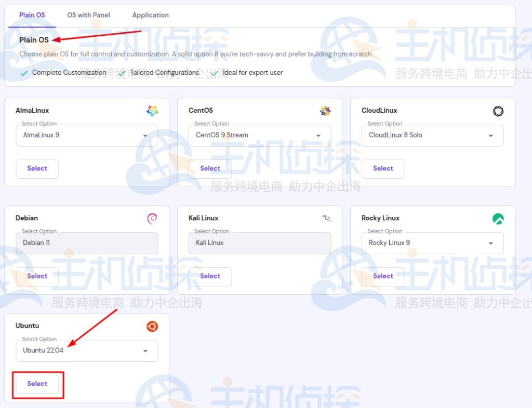Click the green checkmark beside Complete Customization
The height and width of the screenshot is (408, 532).
click(24, 72)
